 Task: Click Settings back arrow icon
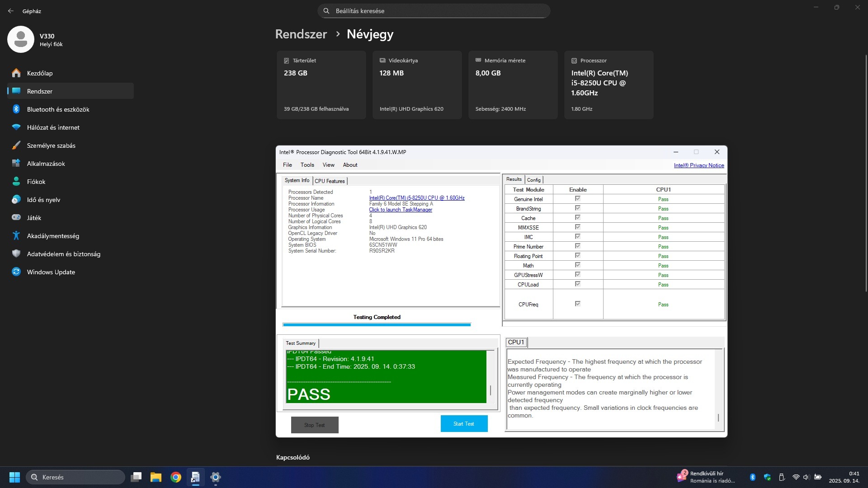point(11,11)
